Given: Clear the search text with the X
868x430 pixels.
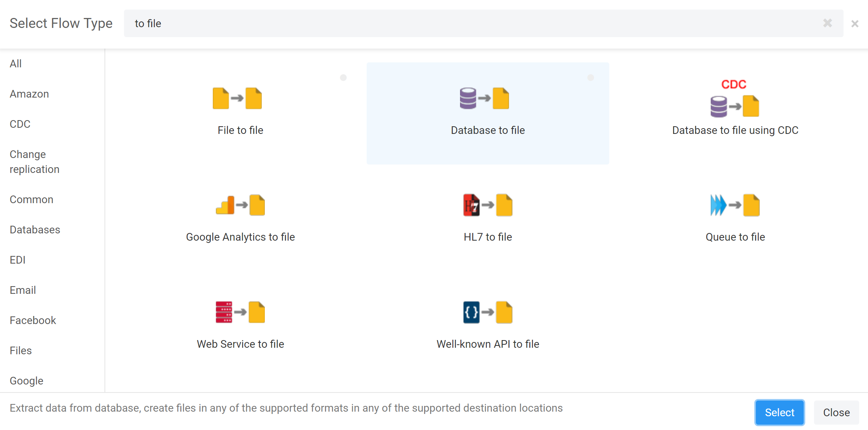Looking at the screenshot, I should [x=827, y=23].
